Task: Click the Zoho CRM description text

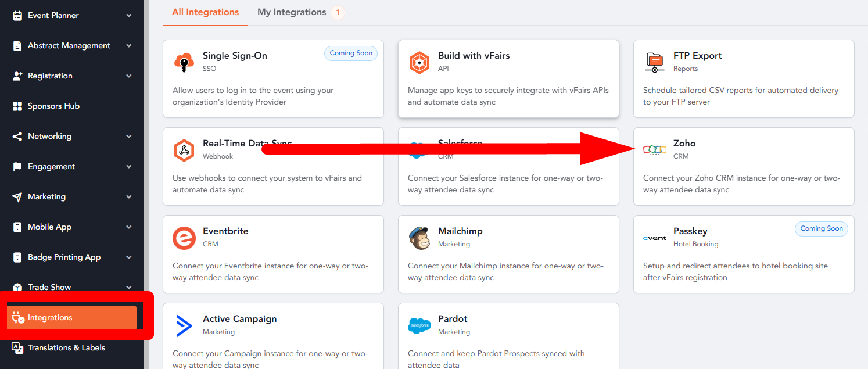Action: click(x=741, y=184)
